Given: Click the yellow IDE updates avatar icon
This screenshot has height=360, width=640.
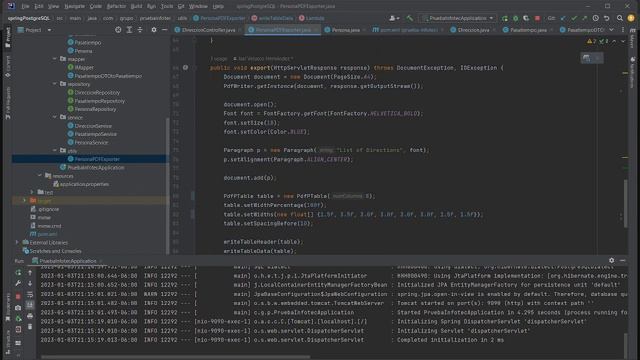Looking at the screenshot, I should click(631, 18).
